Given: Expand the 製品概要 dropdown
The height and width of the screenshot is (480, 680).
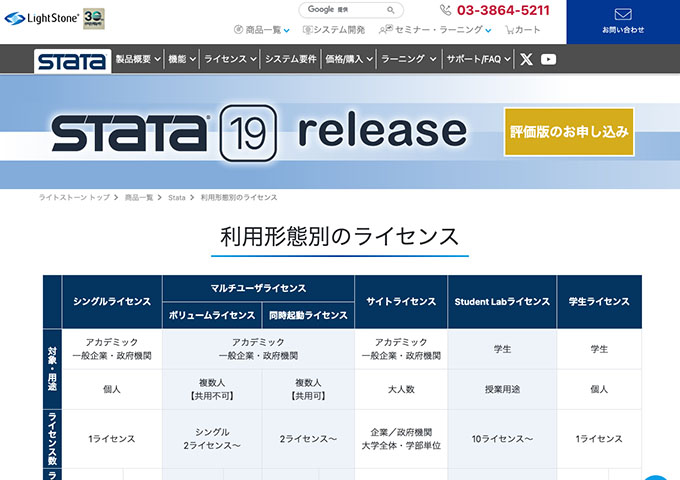Looking at the screenshot, I should 138,59.
